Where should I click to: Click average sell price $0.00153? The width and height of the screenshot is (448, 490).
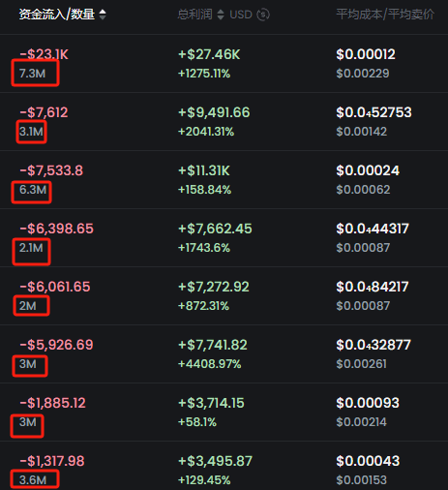pos(361,480)
